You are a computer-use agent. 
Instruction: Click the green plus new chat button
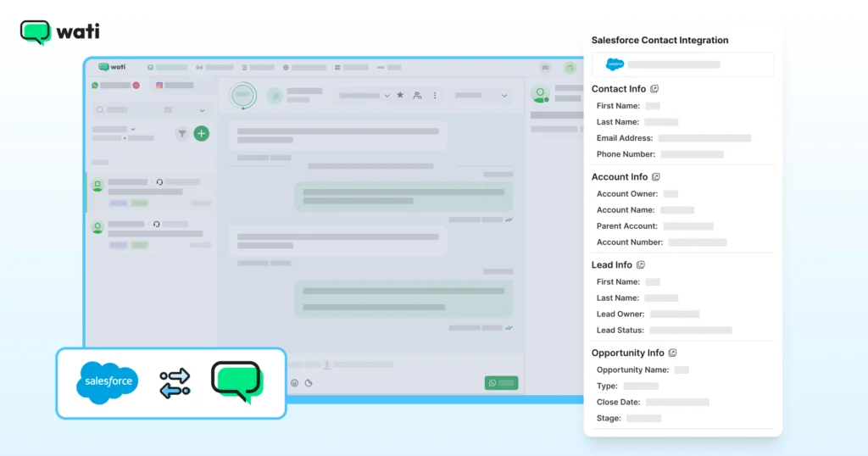pos(202,133)
